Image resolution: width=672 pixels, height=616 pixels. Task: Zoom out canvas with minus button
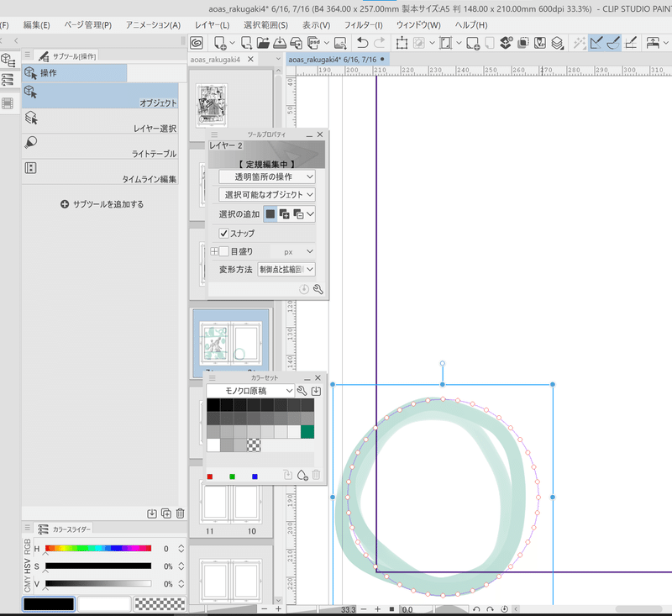point(364,609)
